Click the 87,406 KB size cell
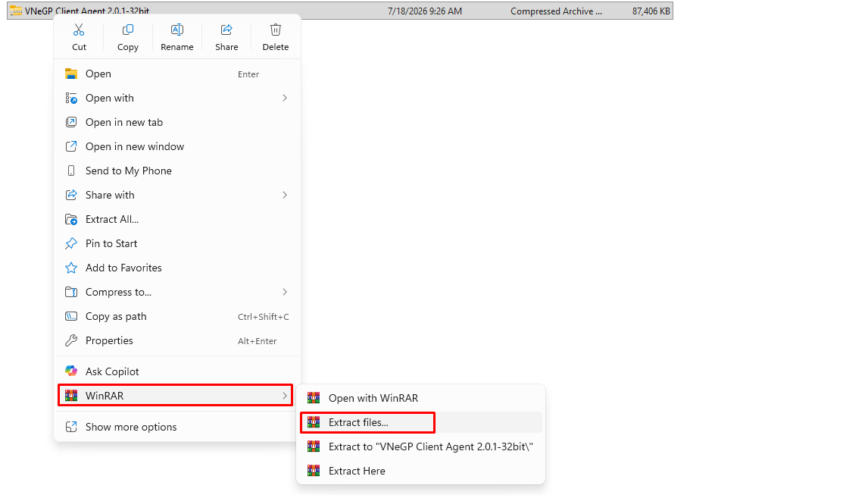 click(x=651, y=11)
